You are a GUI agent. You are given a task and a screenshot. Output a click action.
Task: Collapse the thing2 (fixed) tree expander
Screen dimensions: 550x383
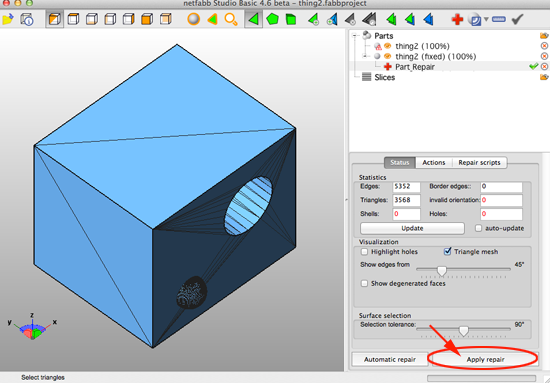[365, 56]
